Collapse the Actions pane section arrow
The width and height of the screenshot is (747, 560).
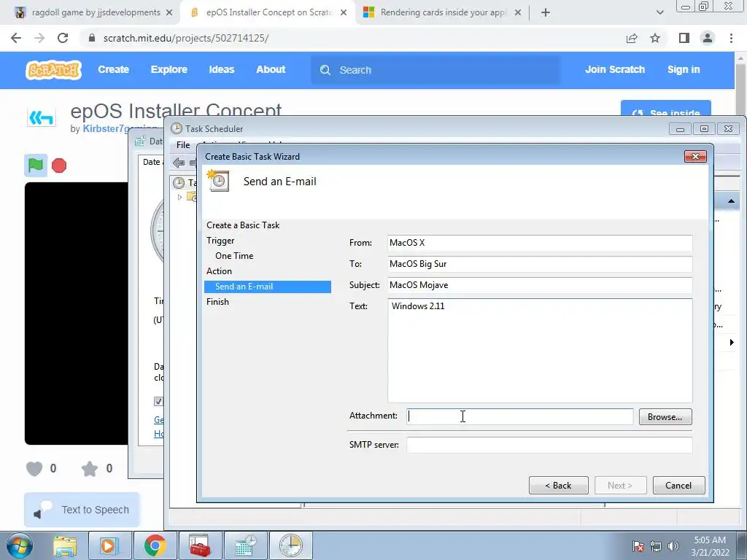[731, 201]
